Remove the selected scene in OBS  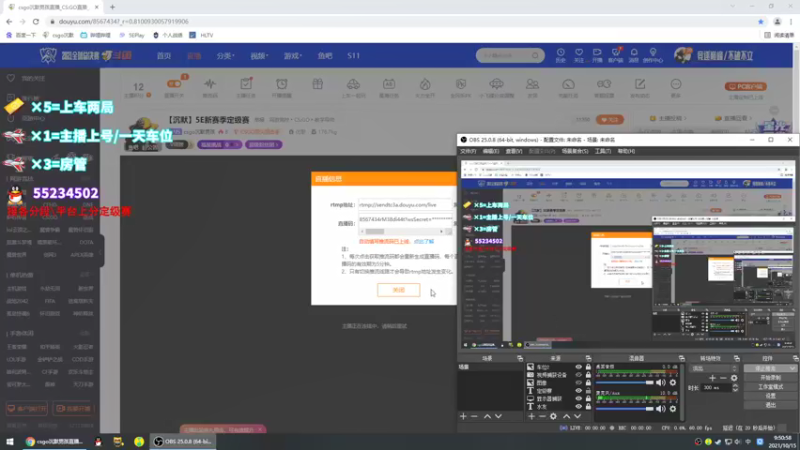pyautogui.click(x=474, y=416)
